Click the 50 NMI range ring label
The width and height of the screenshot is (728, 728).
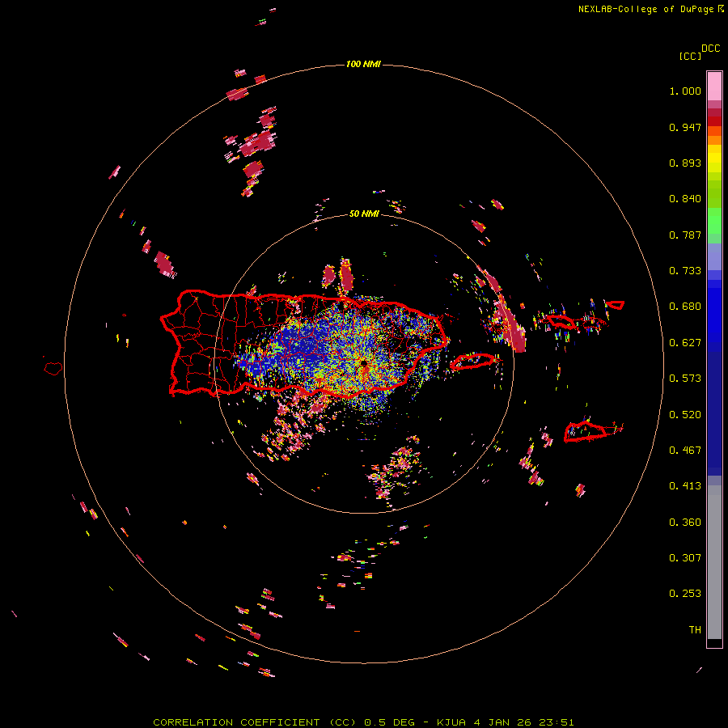coord(364,214)
